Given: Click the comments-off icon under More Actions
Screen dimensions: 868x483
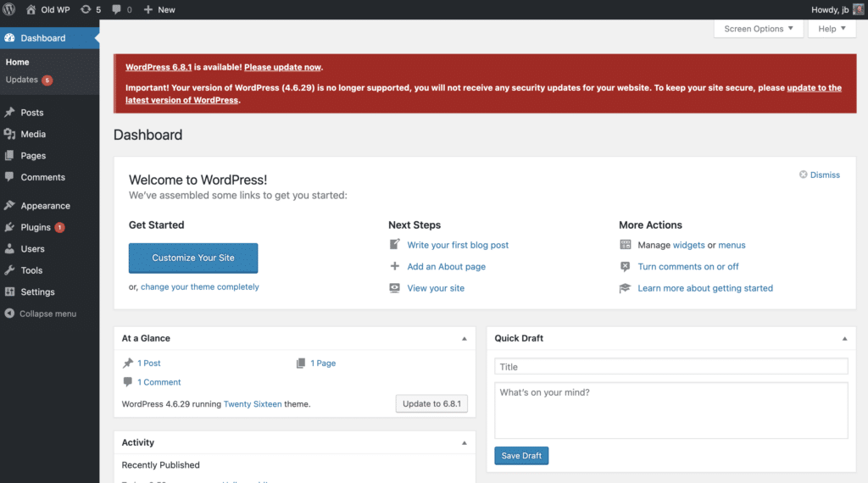Looking at the screenshot, I should tap(625, 266).
